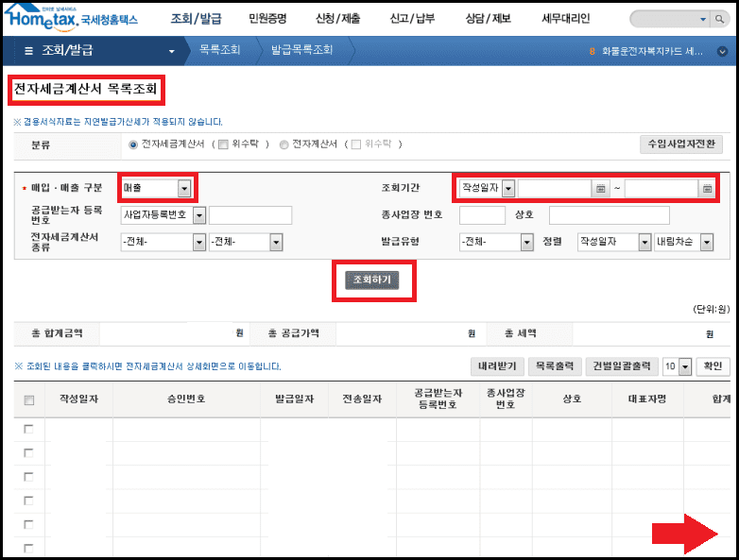Viewport: 739px width, 560px height.
Task: Open the end date calendar icon
Action: point(707,188)
